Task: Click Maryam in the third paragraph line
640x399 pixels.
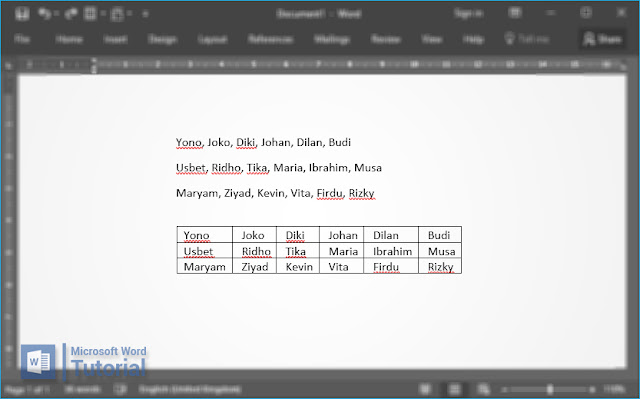Action: tap(198, 193)
